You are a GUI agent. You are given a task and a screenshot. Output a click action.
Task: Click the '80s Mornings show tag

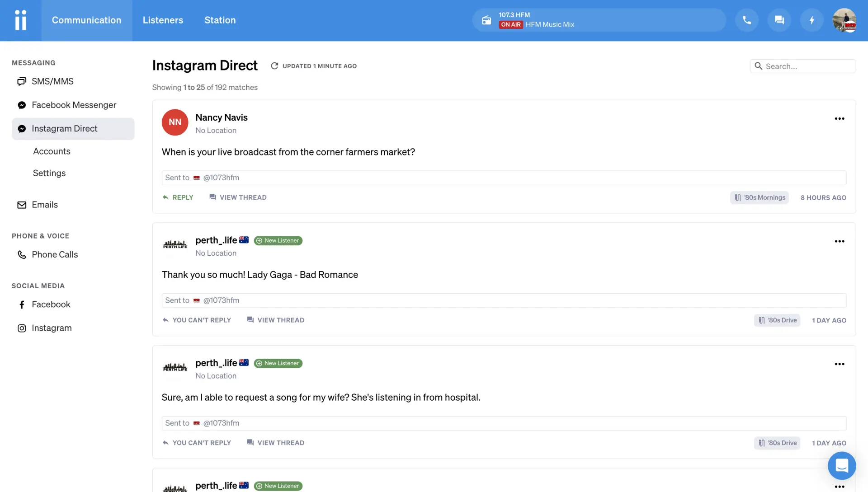(759, 197)
